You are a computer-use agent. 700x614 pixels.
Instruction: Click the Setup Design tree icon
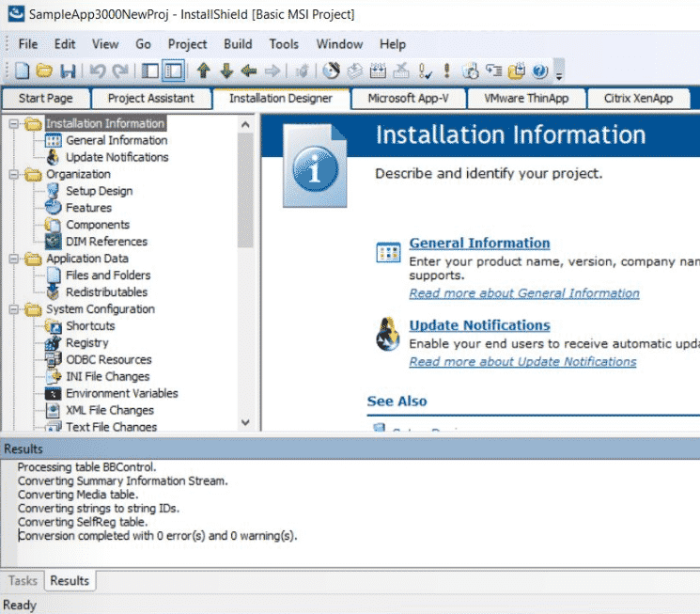click(x=54, y=191)
